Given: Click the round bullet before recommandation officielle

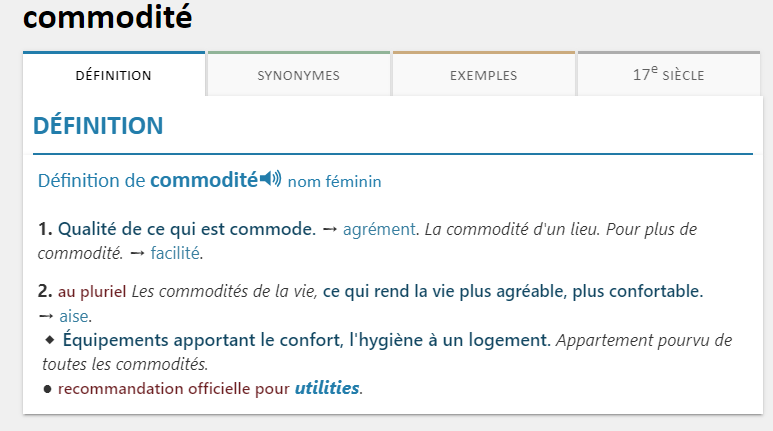Looking at the screenshot, I should click(x=47, y=389).
